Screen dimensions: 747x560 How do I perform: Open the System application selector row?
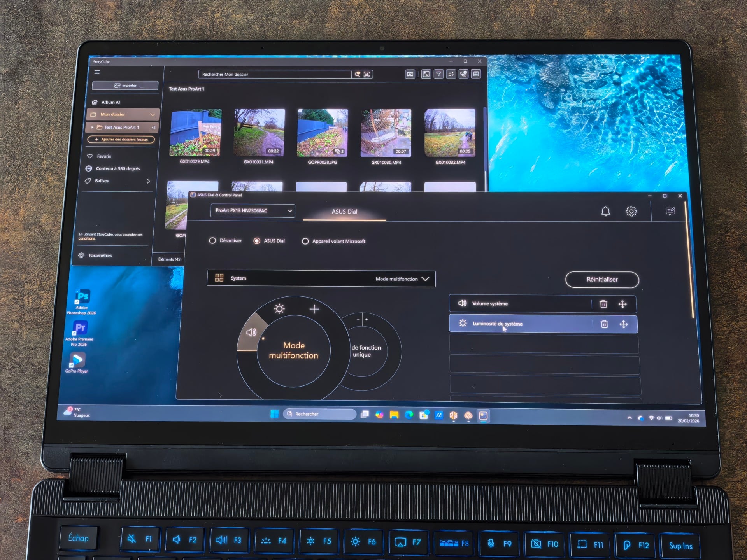tap(321, 278)
